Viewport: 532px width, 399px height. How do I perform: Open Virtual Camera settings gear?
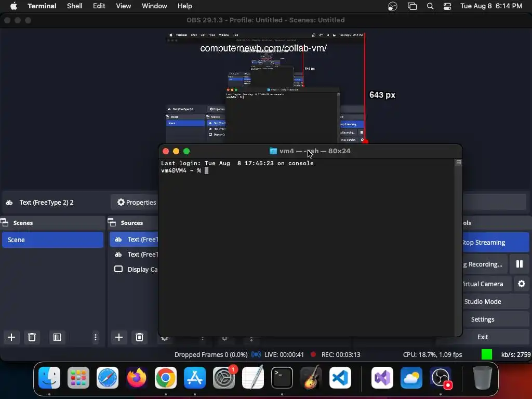click(x=522, y=284)
